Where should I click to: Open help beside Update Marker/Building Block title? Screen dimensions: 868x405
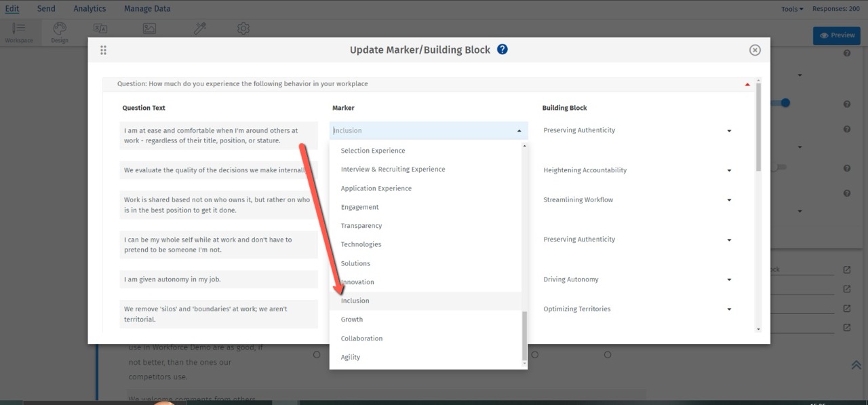tap(502, 50)
